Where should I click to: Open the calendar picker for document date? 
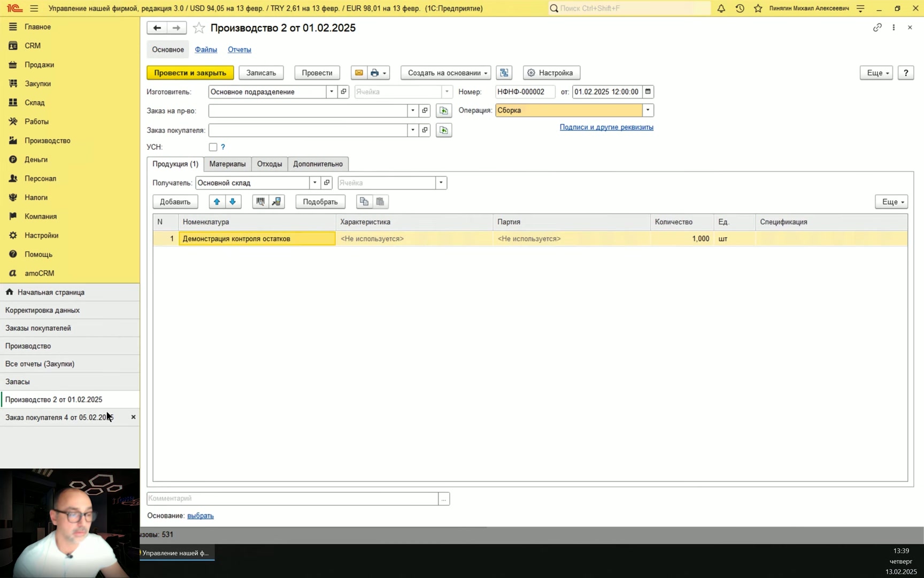(x=648, y=92)
